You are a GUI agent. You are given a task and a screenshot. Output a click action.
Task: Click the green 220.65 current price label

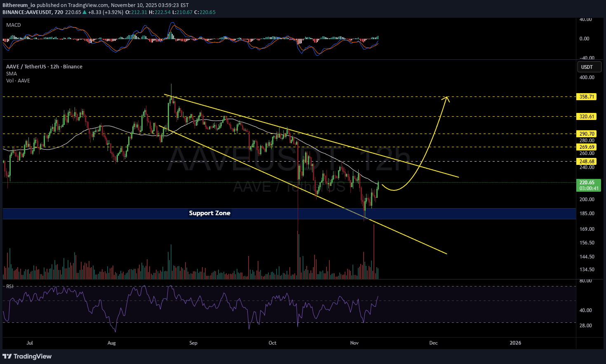point(588,183)
